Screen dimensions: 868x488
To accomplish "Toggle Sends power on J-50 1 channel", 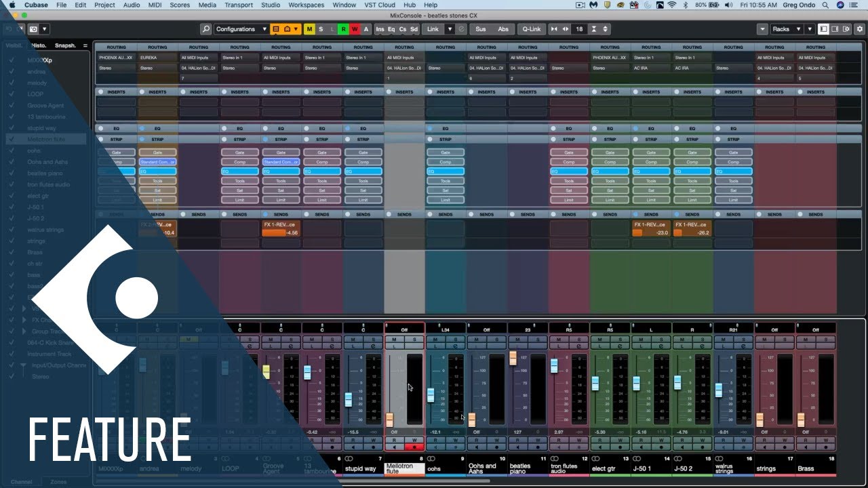I will 636,214.
